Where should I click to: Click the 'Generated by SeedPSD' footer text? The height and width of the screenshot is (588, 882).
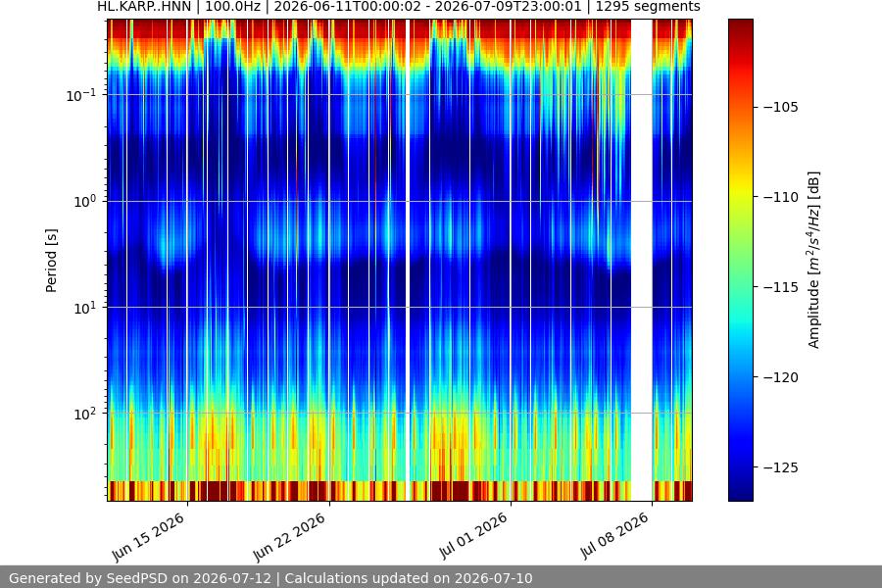pyautogui.click(x=270, y=578)
